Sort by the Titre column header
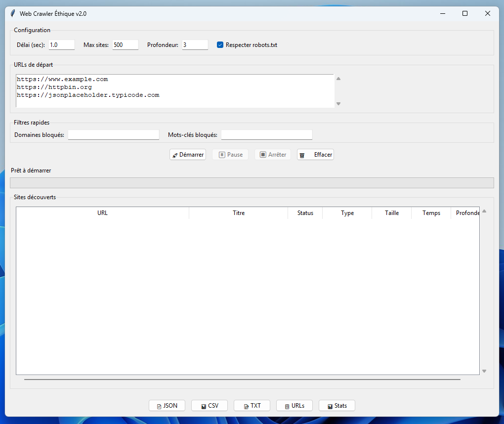 click(x=239, y=213)
